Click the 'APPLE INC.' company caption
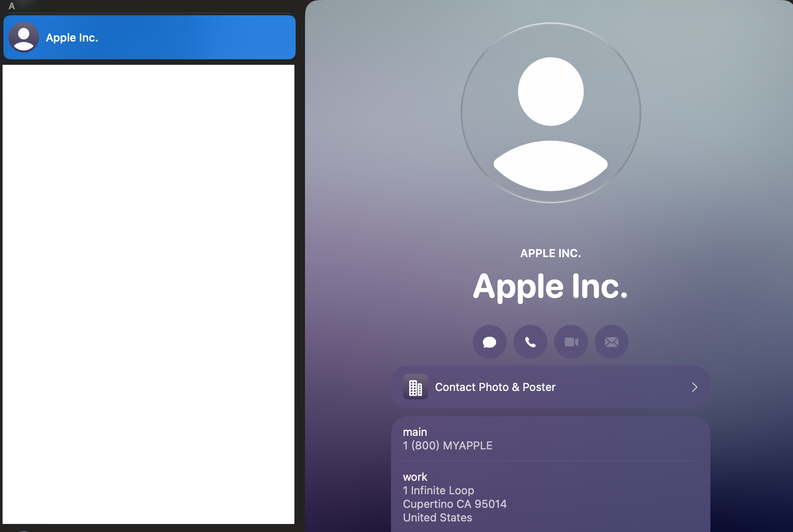The image size is (793, 532). pos(551,253)
